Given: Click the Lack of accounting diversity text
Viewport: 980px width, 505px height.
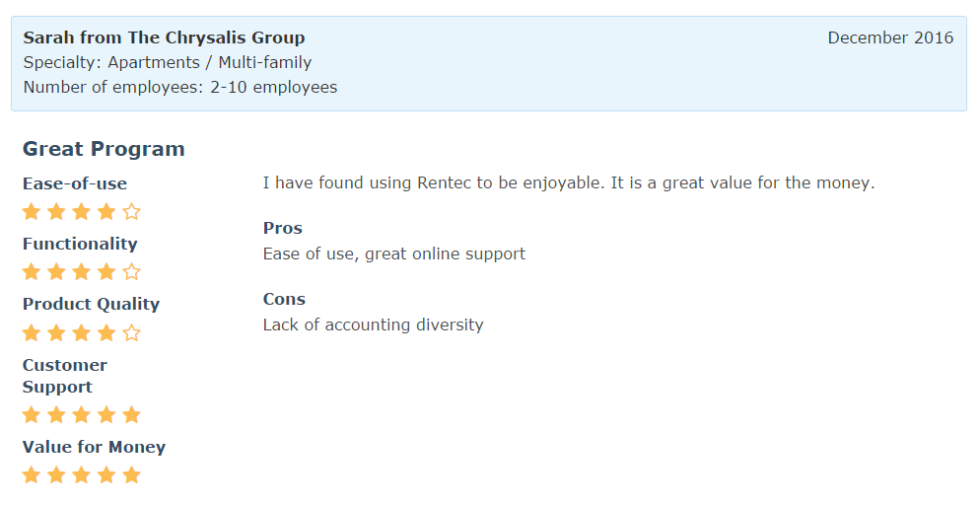Looking at the screenshot, I should click(x=373, y=325).
